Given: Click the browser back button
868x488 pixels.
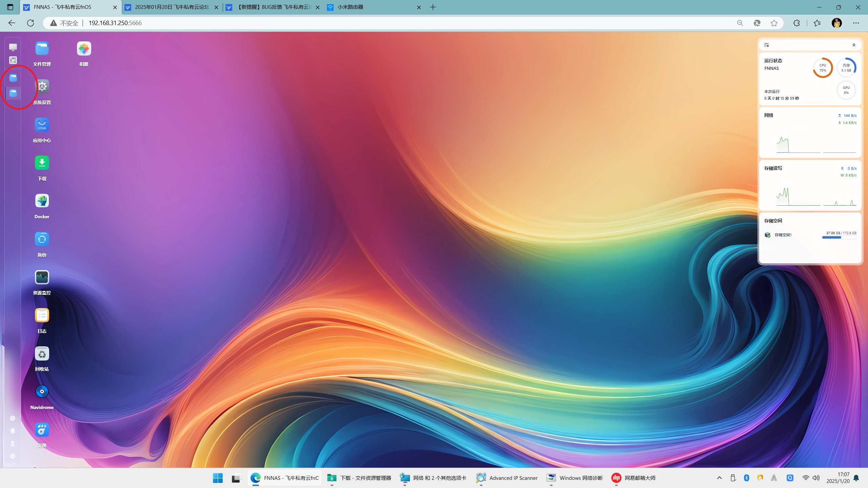Looking at the screenshot, I should click(x=12, y=23).
